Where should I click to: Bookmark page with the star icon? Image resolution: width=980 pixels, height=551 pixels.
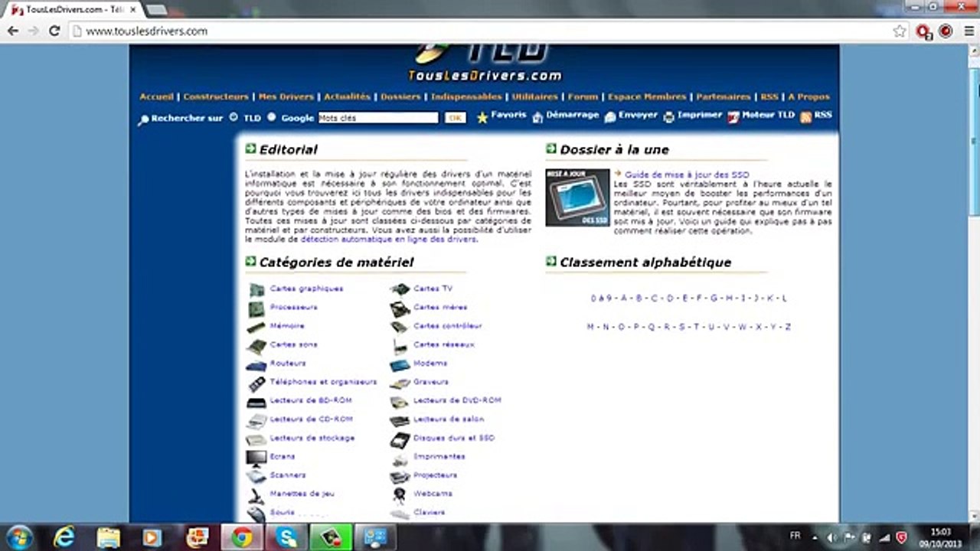point(900,31)
